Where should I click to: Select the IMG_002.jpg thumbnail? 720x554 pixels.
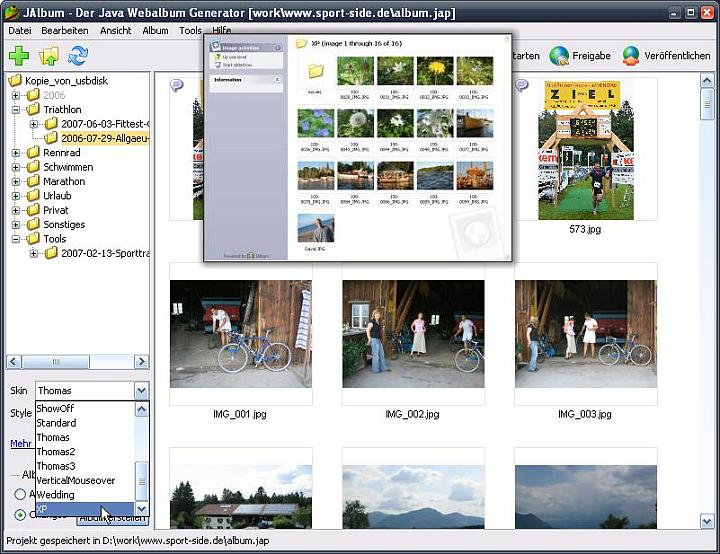point(413,333)
